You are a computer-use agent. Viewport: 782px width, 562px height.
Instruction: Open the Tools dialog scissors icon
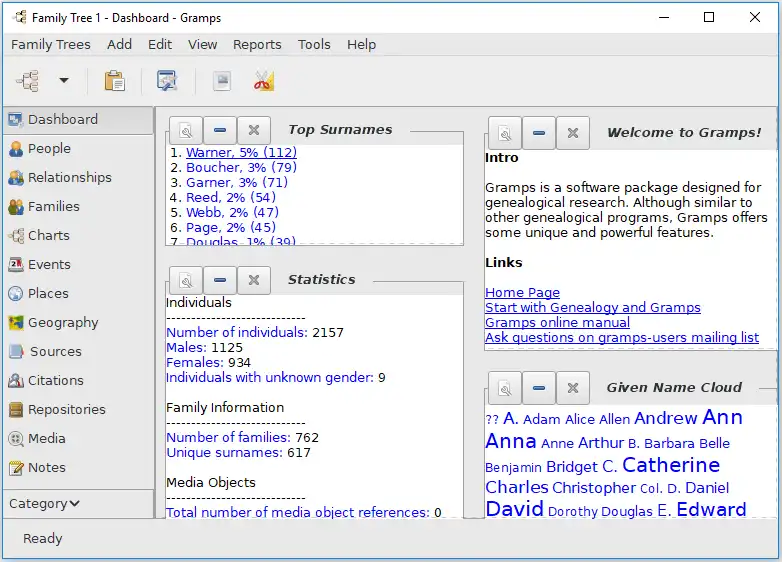click(263, 81)
